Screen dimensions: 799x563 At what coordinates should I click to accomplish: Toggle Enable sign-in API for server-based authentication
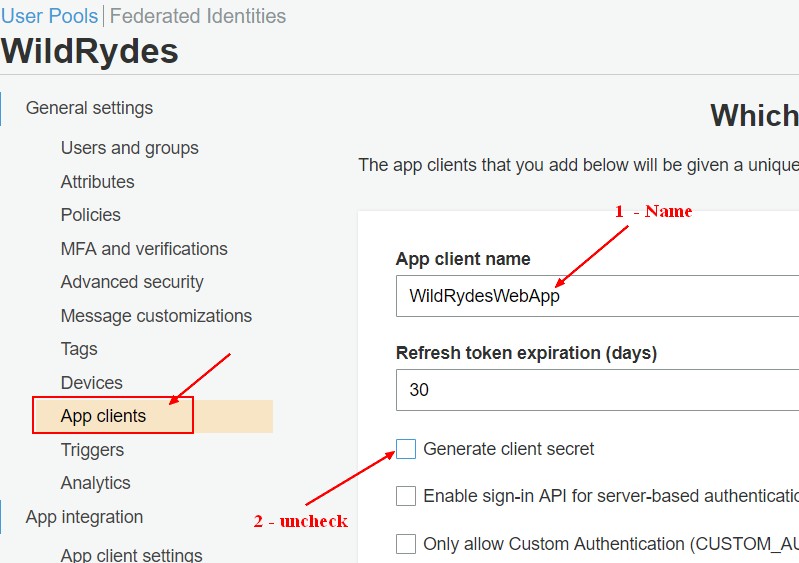click(x=406, y=496)
